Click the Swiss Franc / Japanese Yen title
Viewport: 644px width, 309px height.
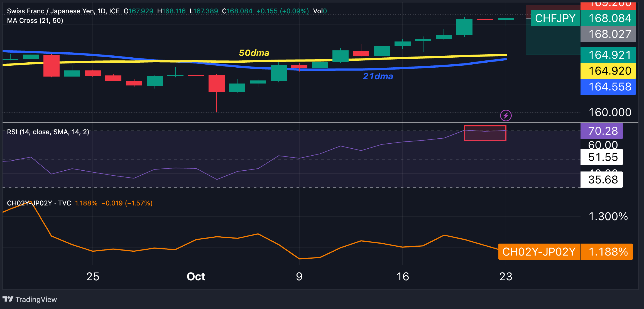click(51, 11)
